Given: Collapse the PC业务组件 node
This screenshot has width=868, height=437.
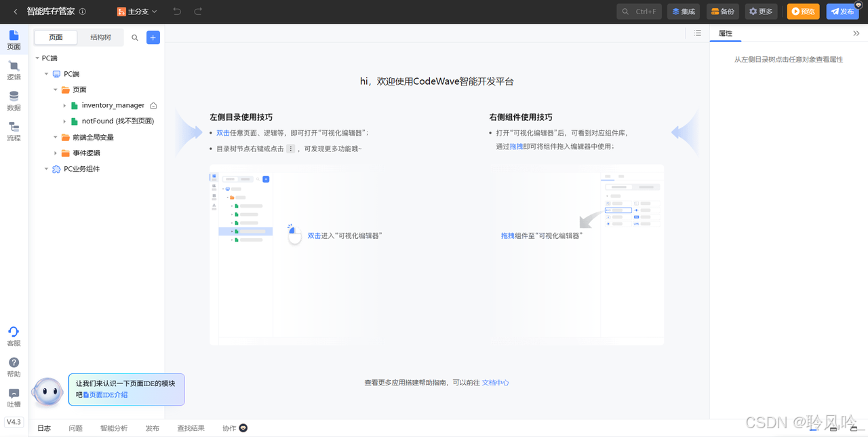Looking at the screenshot, I should click(x=46, y=169).
